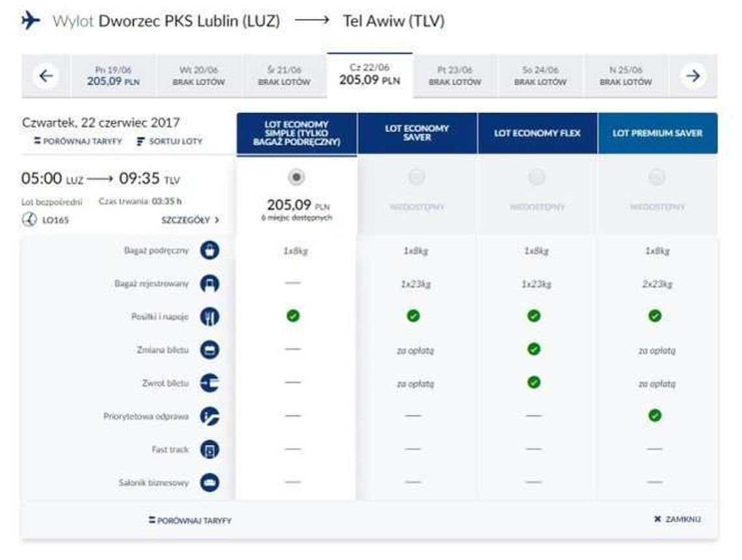
Task: Expand flight details via Szczegóły
Action: [190, 220]
